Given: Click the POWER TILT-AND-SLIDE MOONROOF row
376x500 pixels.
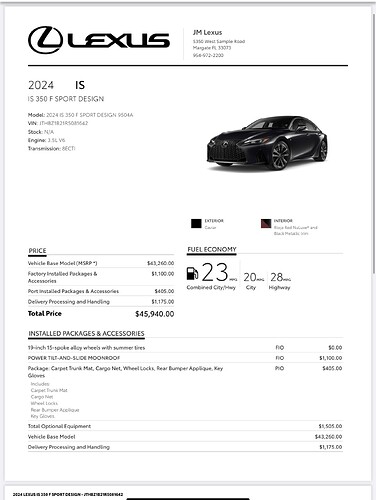Looking at the screenshot, I should (185, 358).
